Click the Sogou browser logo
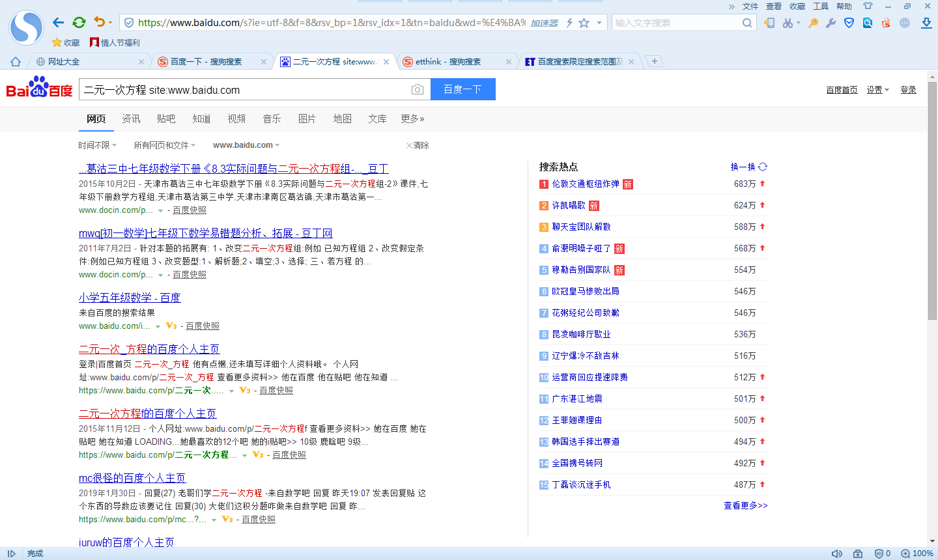This screenshot has width=938, height=560. coord(26,27)
